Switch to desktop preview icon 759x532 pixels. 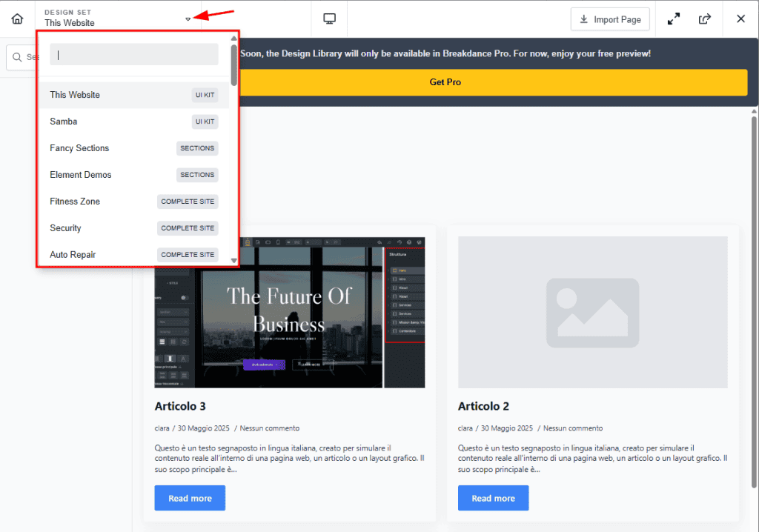pyautogui.click(x=329, y=19)
